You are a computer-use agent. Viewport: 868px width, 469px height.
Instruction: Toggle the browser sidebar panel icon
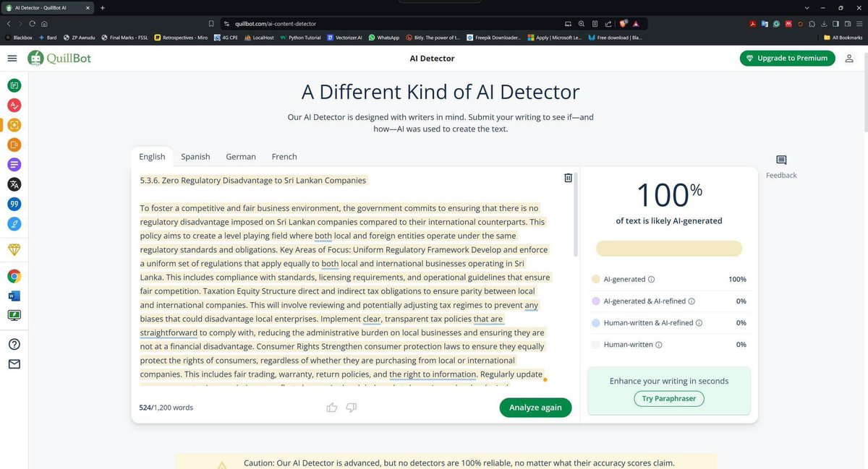click(836, 23)
